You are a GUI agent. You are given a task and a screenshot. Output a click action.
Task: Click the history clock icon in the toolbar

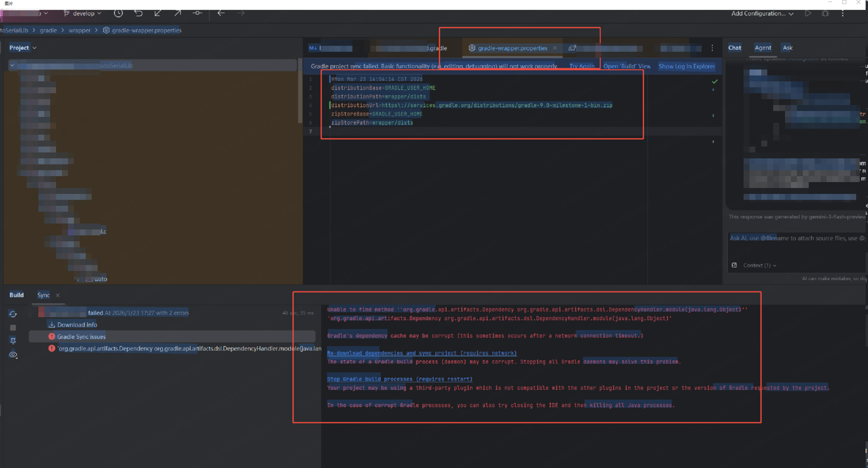118,13
